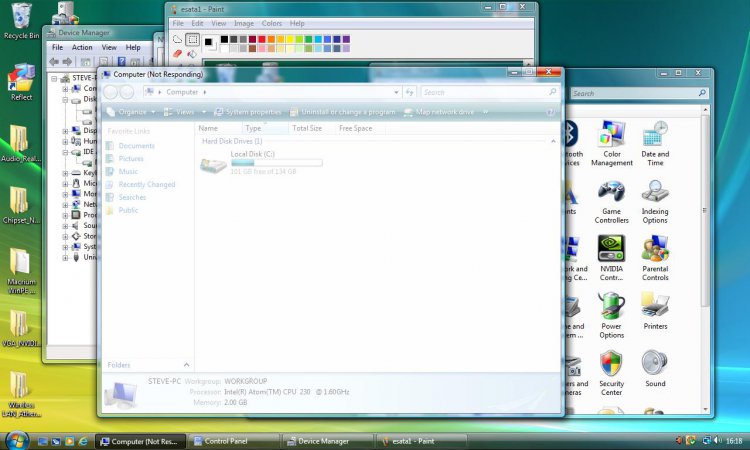Expand the Folders pane in Computer window
This screenshot has height=450, width=750.
click(187, 365)
